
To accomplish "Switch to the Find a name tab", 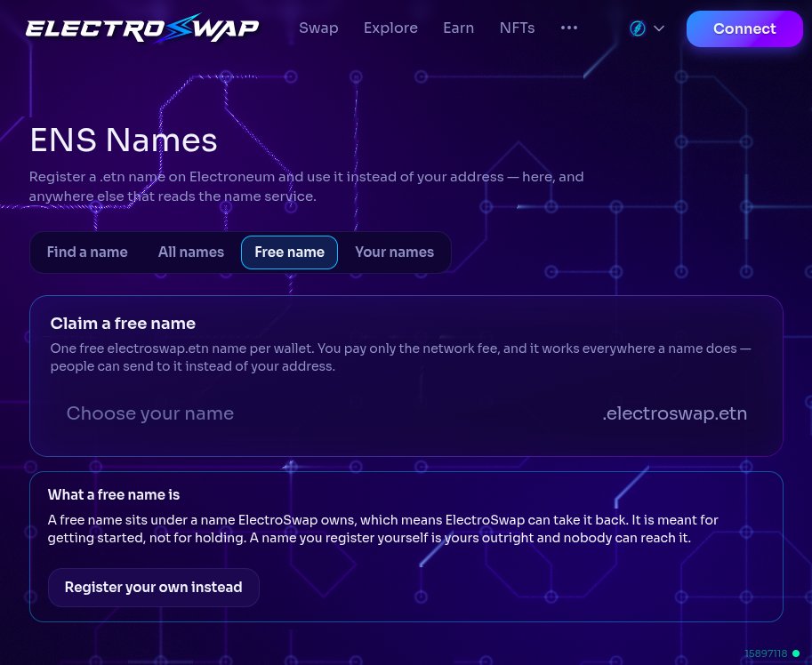I will [87, 252].
